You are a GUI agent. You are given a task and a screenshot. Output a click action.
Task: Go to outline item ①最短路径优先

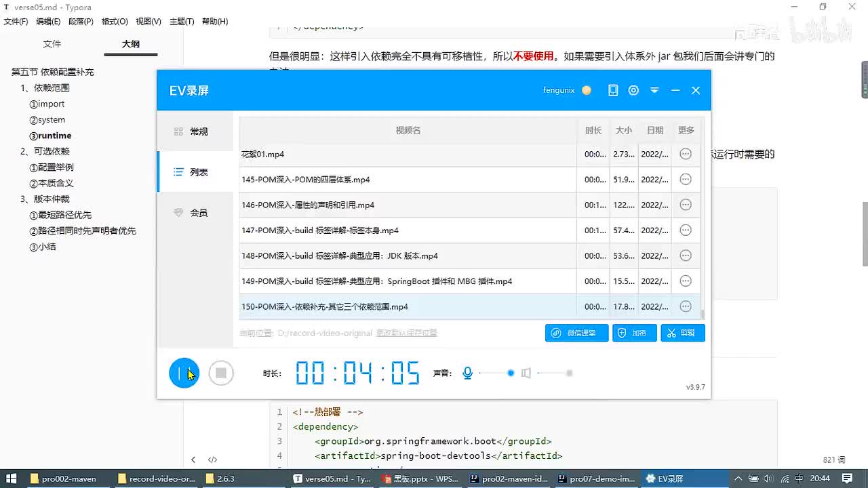pyautogui.click(x=60, y=215)
